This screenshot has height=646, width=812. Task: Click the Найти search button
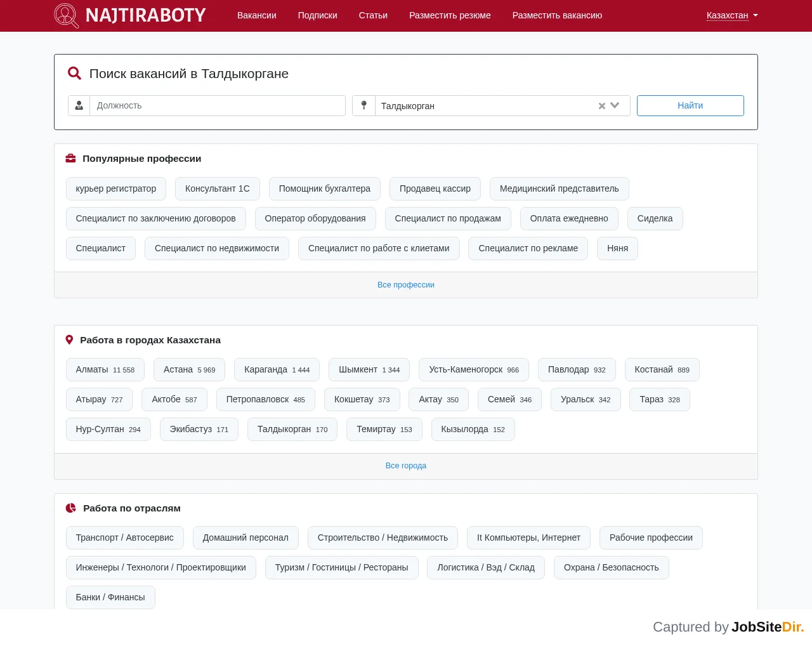[690, 106]
